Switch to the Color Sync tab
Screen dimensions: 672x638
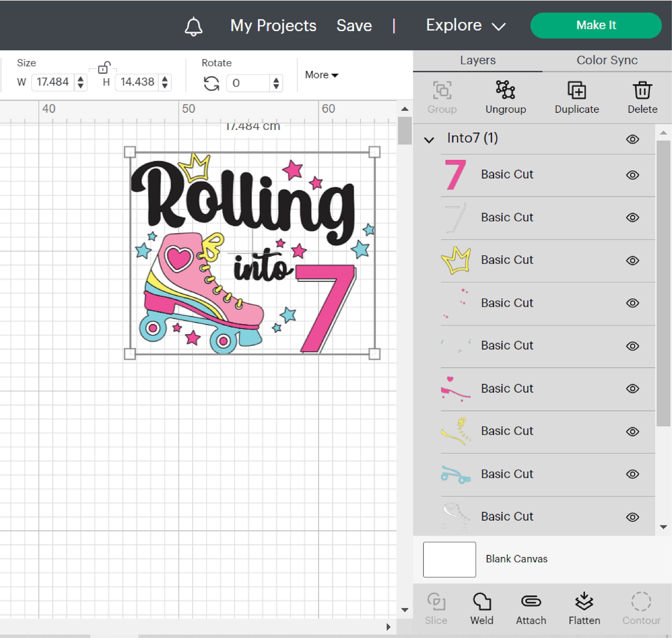(x=607, y=60)
